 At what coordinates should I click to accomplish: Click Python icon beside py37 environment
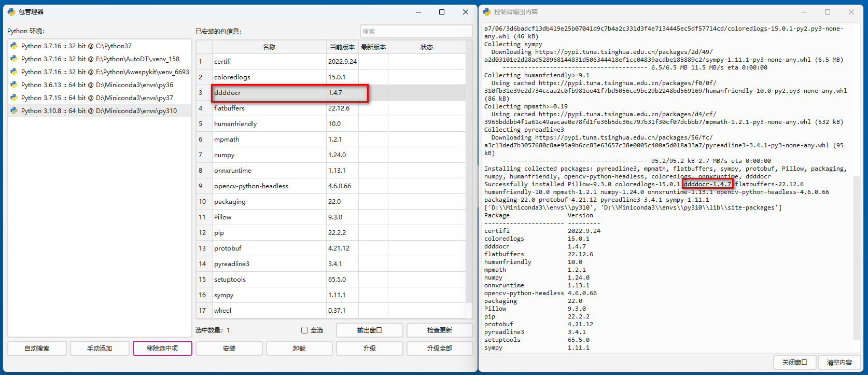tap(14, 98)
